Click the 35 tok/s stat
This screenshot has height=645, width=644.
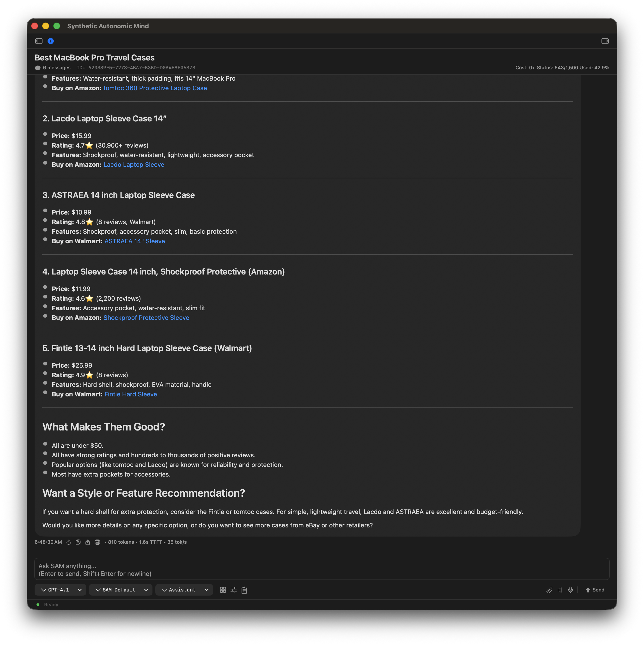177,542
